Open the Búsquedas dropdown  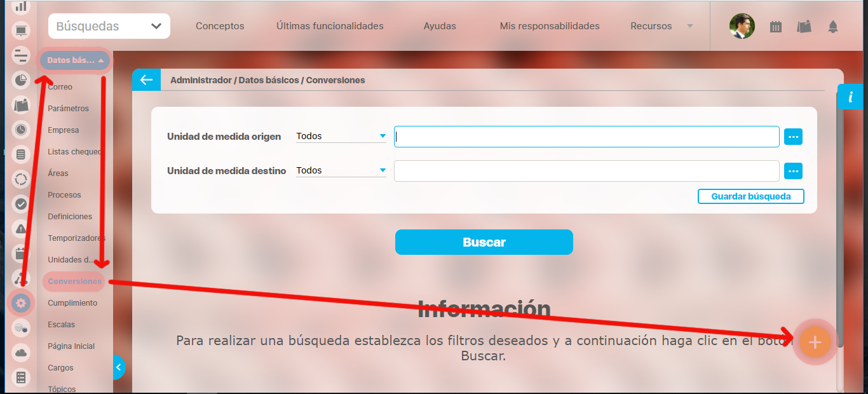109,26
